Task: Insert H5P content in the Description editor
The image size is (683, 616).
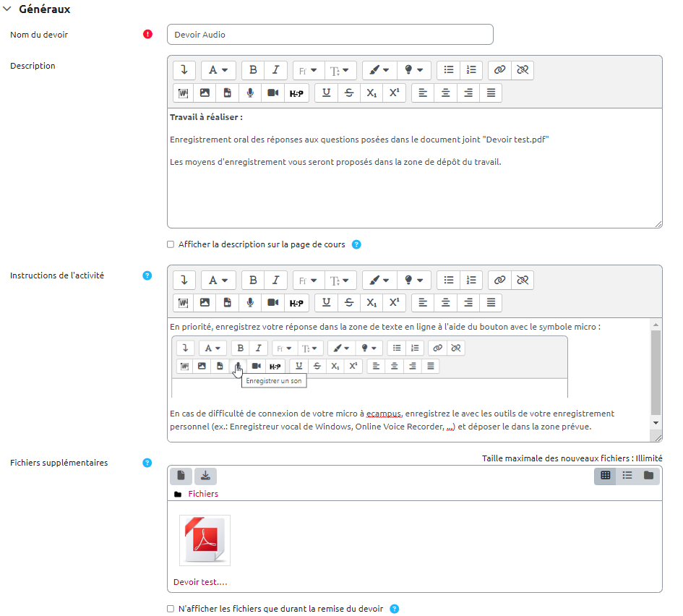Action: [x=296, y=93]
